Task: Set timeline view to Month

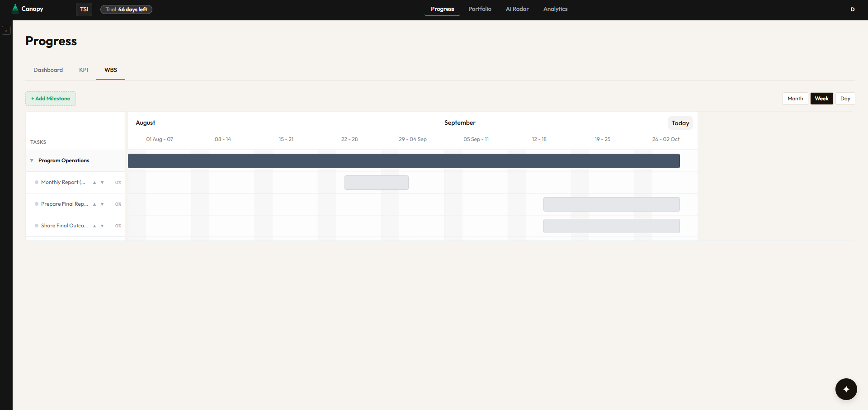Action: pyautogui.click(x=795, y=99)
